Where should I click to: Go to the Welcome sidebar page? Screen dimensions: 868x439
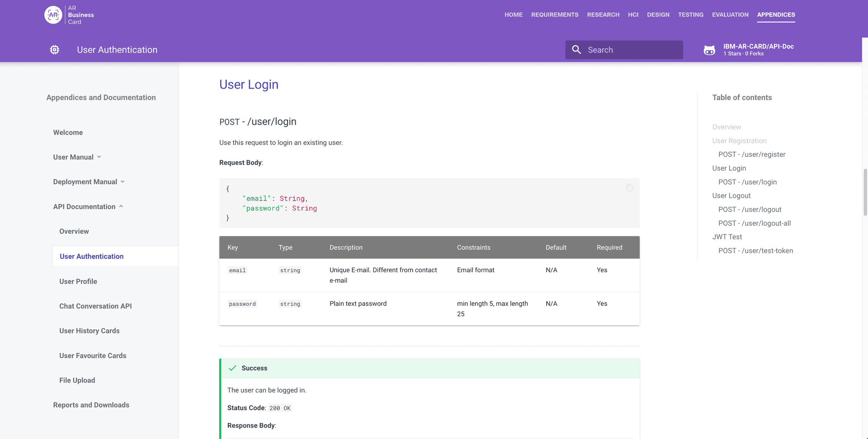click(x=68, y=132)
